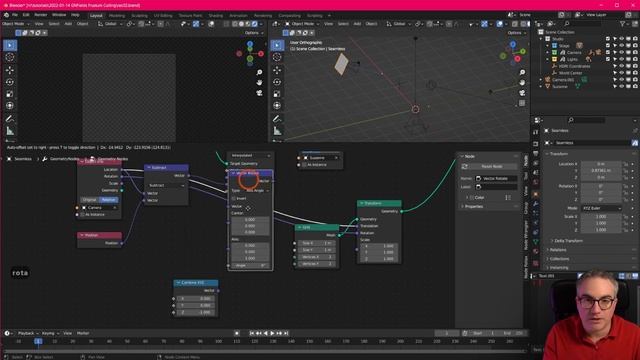Click the Angle slider on Vector Rotate node
Viewport: 640px width, 360px height.
[x=250, y=265]
